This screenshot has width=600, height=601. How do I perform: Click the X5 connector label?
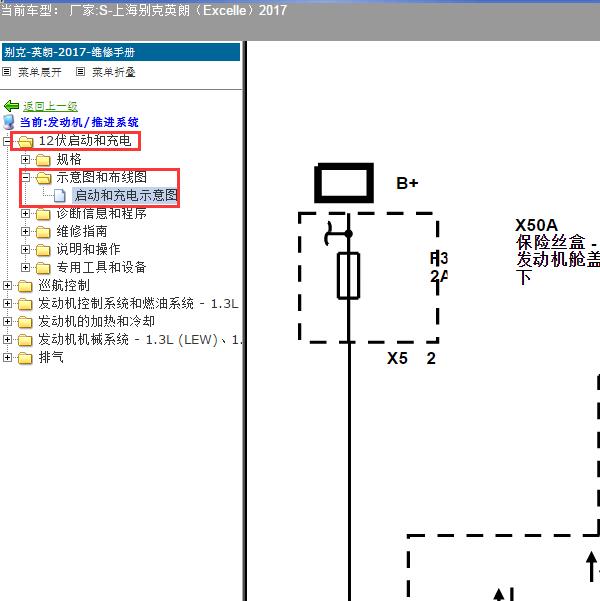coord(397,358)
